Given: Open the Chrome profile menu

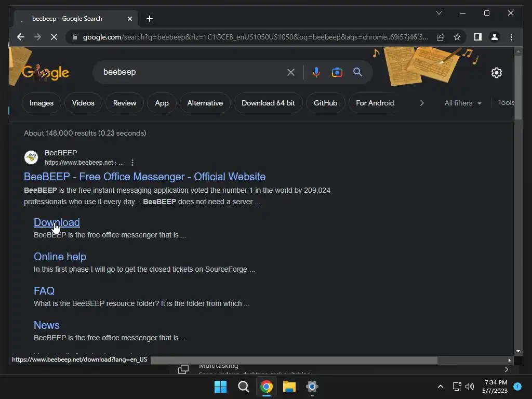Looking at the screenshot, I should pos(495,37).
